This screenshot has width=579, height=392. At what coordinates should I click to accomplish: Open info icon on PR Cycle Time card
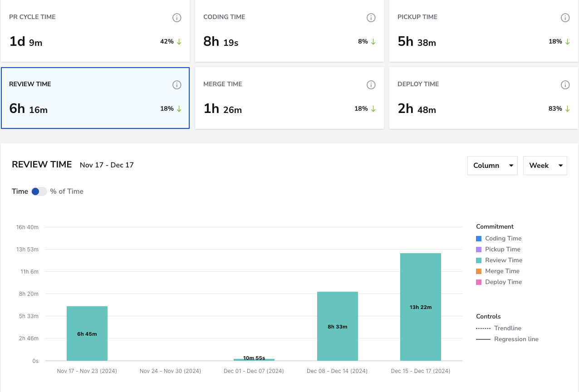pos(177,18)
